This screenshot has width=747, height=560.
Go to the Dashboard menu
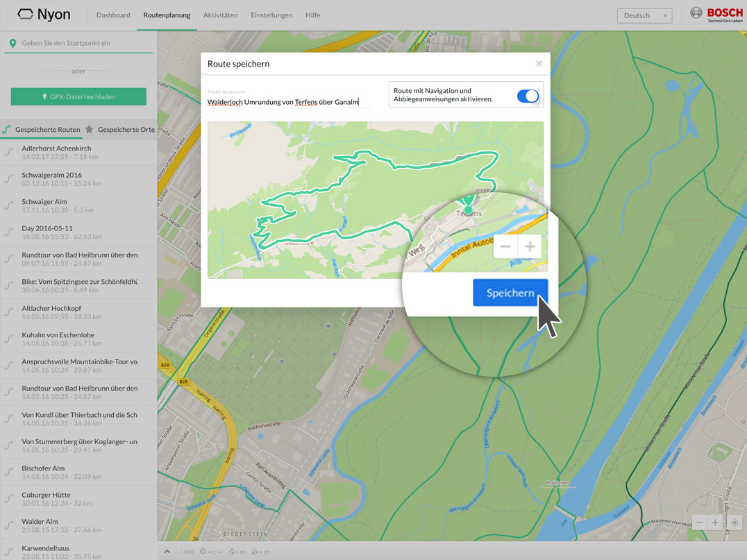click(x=113, y=15)
